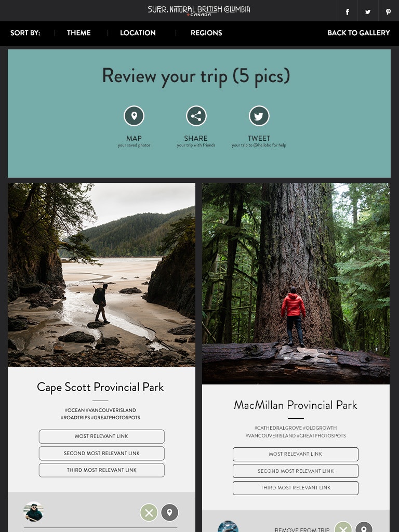This screenshot has height=532, width=399.
Task: Share your trip with friends icon
Action: (196, 116)
